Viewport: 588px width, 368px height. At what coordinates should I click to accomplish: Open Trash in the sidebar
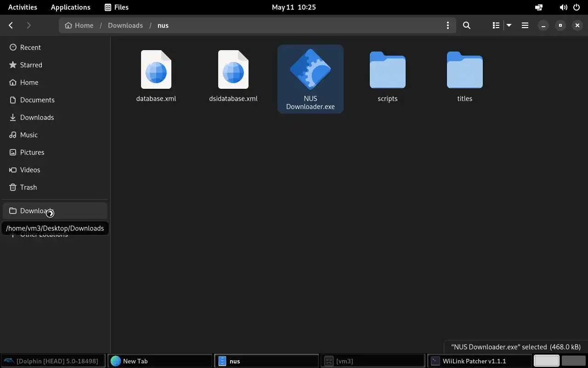point(55,187)
